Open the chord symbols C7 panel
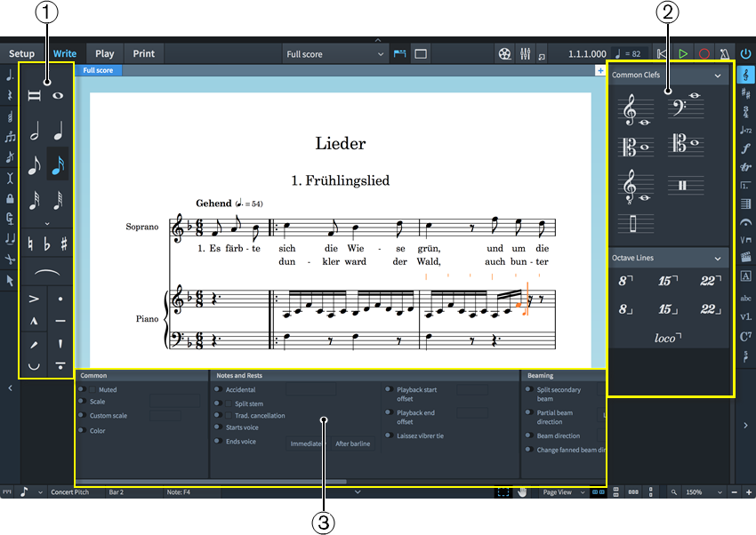756x535 pixels. (745, 335)
